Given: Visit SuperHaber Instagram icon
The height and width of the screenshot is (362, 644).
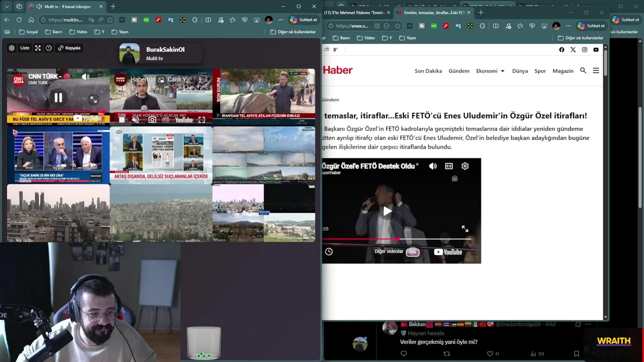Looking at the screenshot, I should point(584,50).
